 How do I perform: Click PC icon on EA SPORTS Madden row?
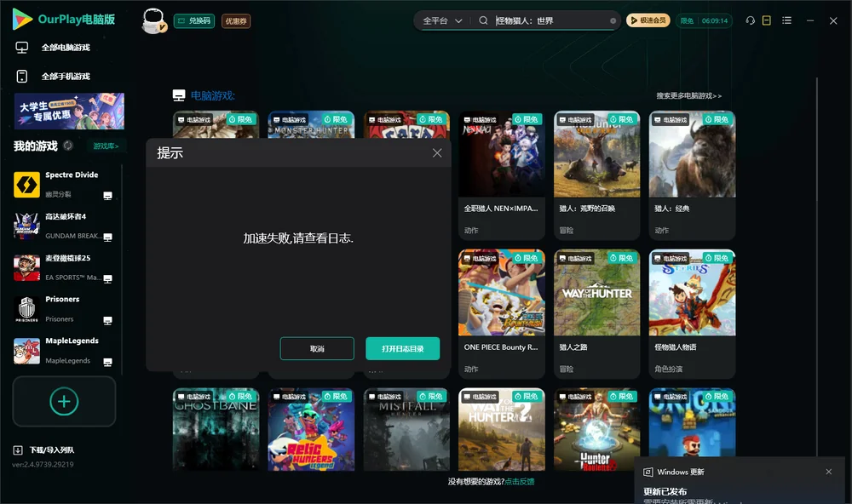[x=107, y=278]
